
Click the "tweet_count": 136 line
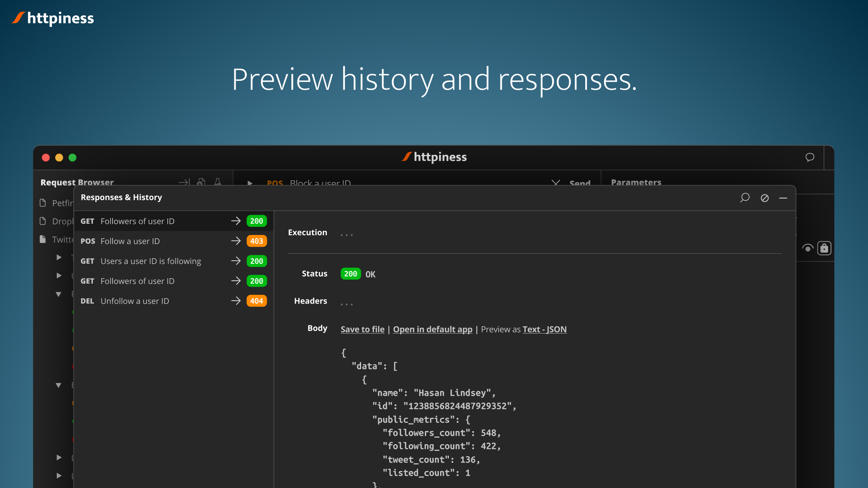[431, 460]
